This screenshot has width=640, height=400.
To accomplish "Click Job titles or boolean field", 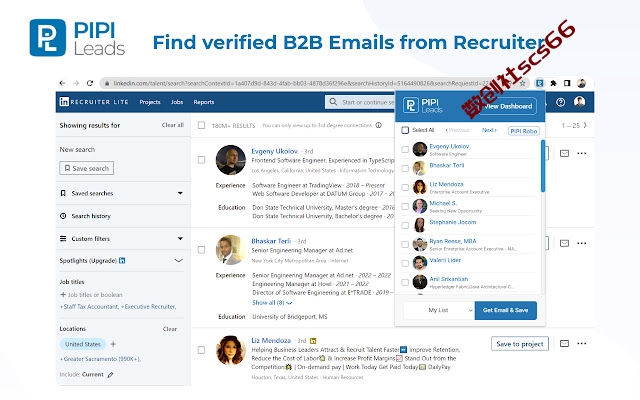I will [x=91, y=295].
